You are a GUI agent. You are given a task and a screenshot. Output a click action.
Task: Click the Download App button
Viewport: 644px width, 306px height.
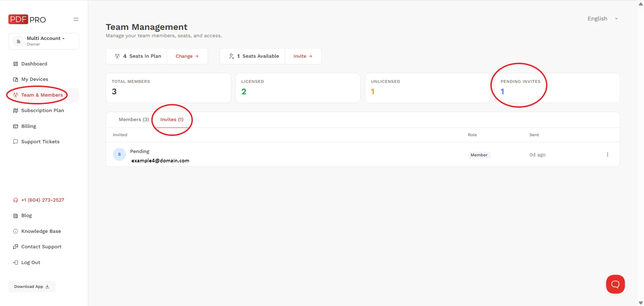(32, 287)
